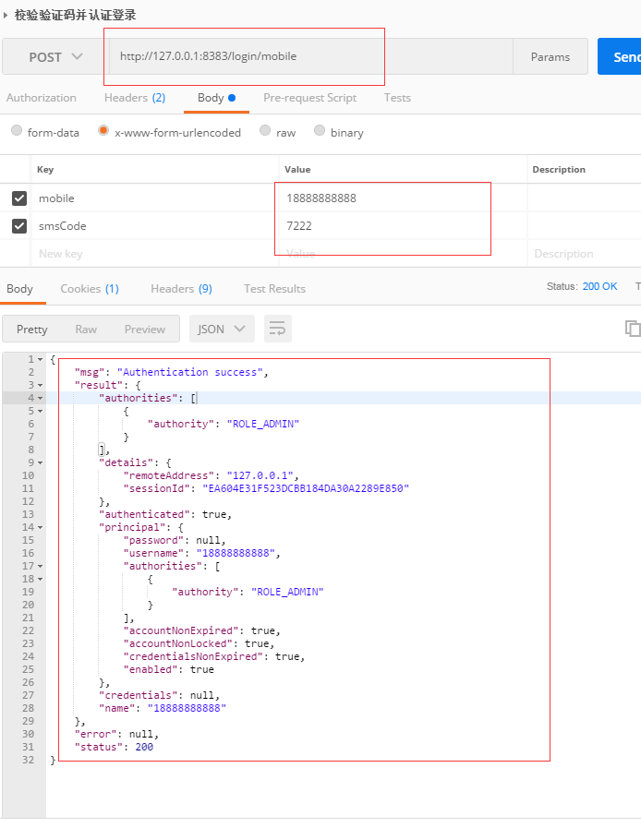Click the smsCode key cell
This screenshot has height=840, width=641.
click(x=155, y=226)
